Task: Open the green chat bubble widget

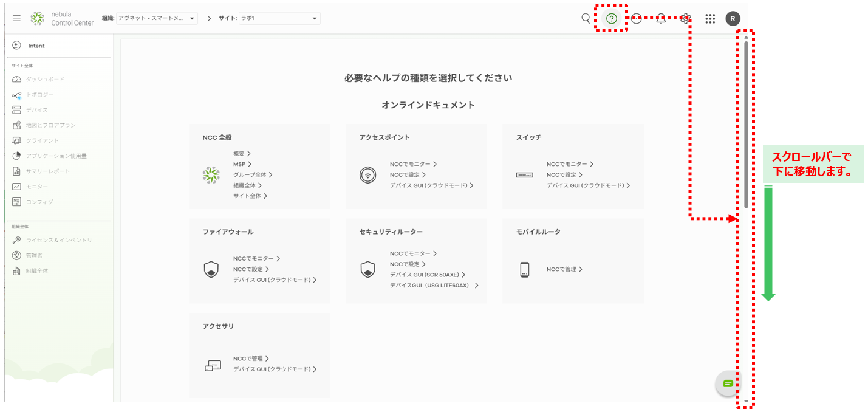Action: pyautogui.click(x=728, y=383)
